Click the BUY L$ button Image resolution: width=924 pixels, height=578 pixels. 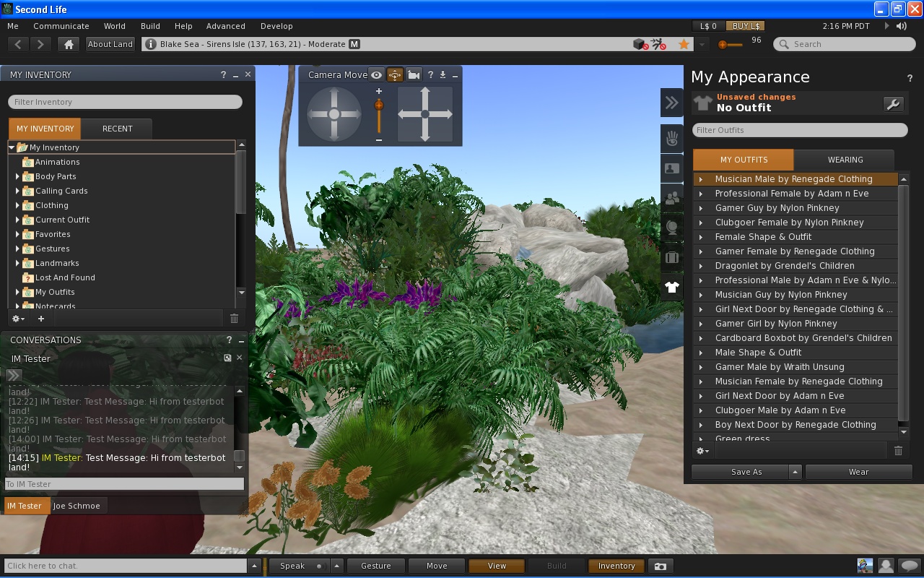coord(745,26)
